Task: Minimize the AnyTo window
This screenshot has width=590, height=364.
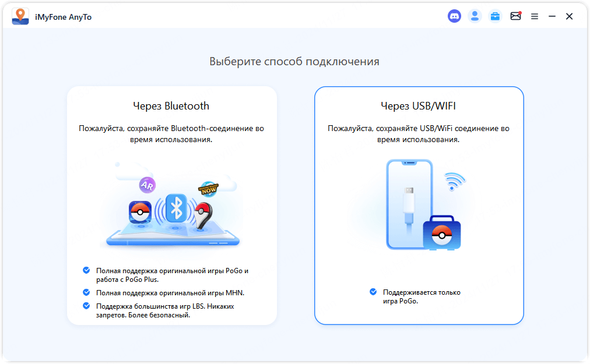Action: pyautogui.click(x=552, y=16)
